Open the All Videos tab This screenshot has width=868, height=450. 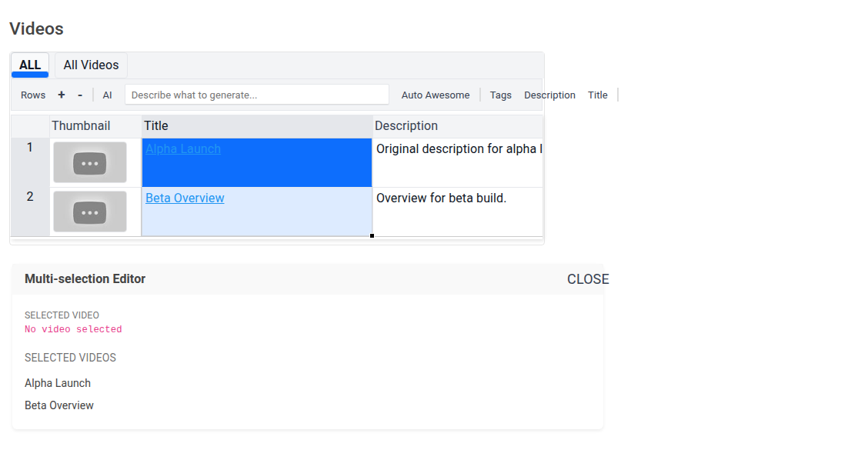pyautogui.click(x=91, y=65)
